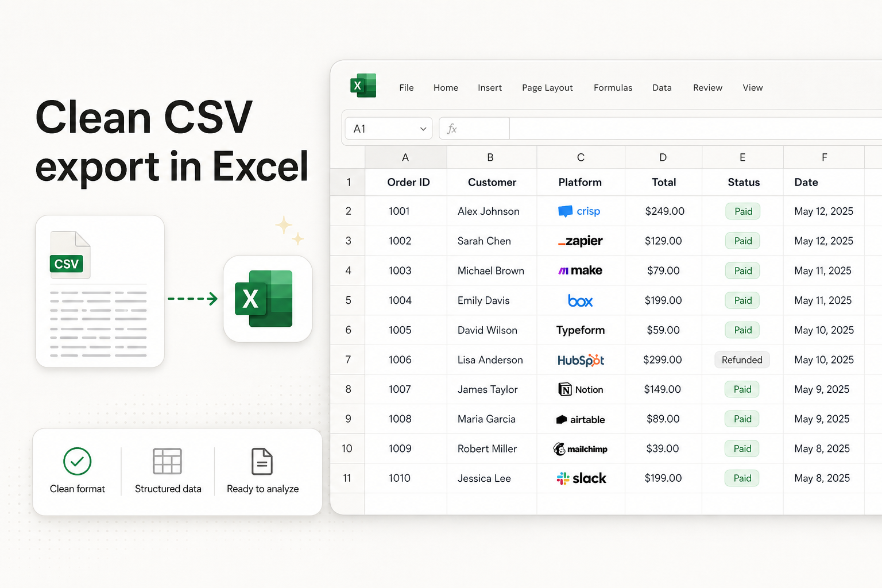Select column E header

pyautogui.click(x=742, y=157)
